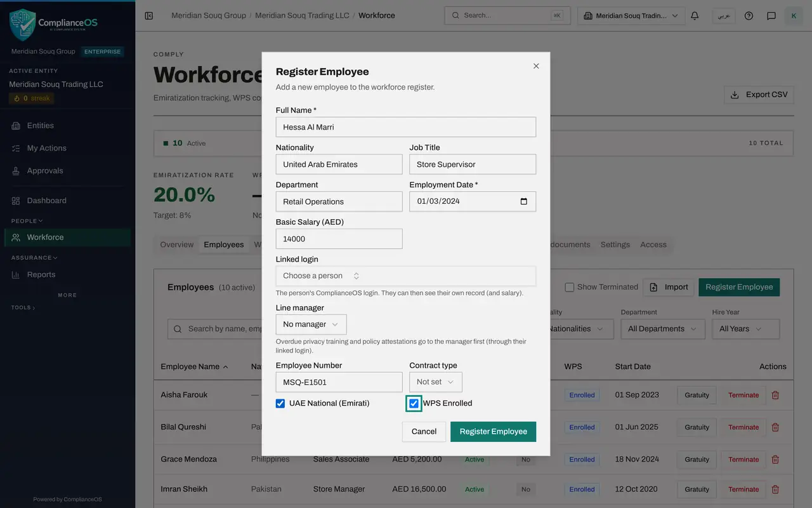The height and width of the screenshot is (508, 812).
Task: Switch to the Overview tab
Action: pos(177,244)
